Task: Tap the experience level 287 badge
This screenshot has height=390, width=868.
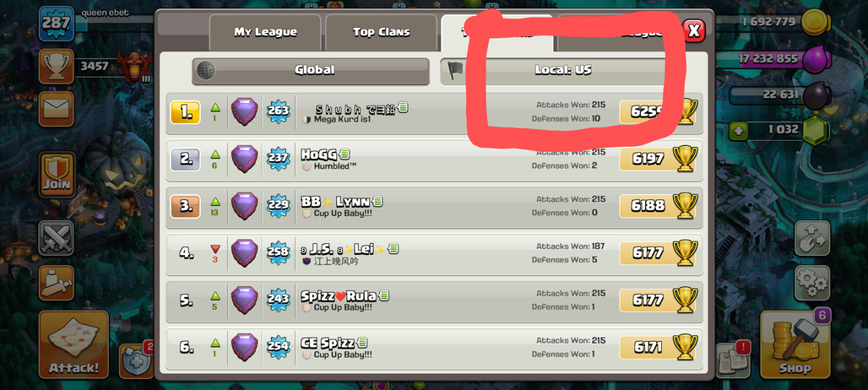Action: click(56, 24)
